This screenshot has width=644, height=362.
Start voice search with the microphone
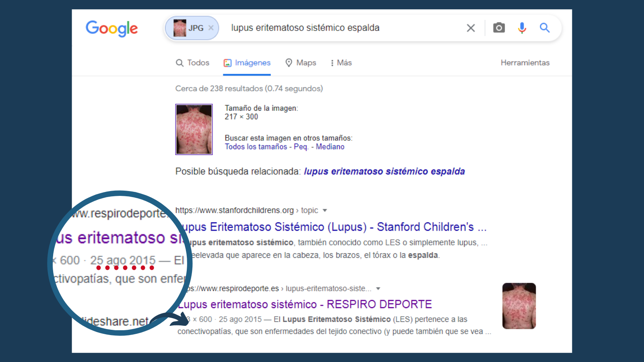(522, 28)
